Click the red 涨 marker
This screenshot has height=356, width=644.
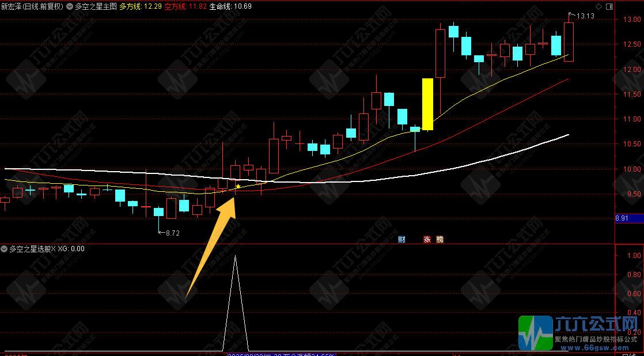click(427, 239)
